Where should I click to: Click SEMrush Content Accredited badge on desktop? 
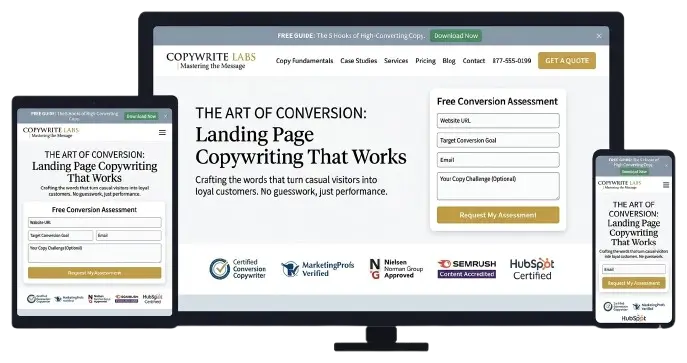click(x=467, y=269)
